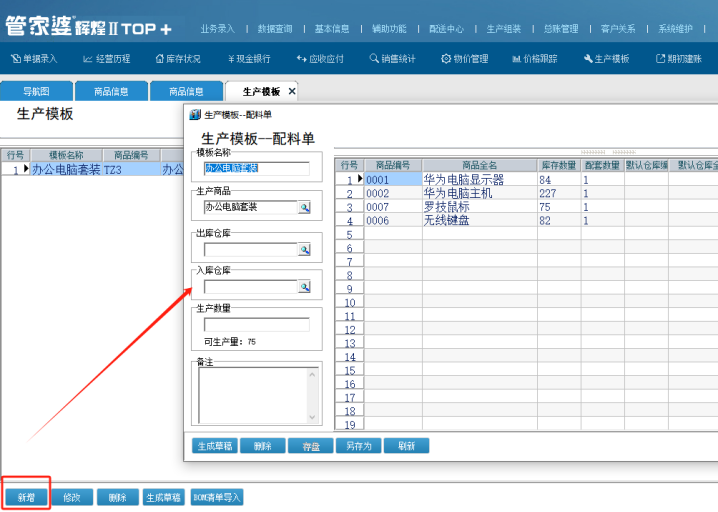Viewport: 718px width, 512px height.
Task: Click 删除 in the 配料单 dialog
Action: (263, 446)
